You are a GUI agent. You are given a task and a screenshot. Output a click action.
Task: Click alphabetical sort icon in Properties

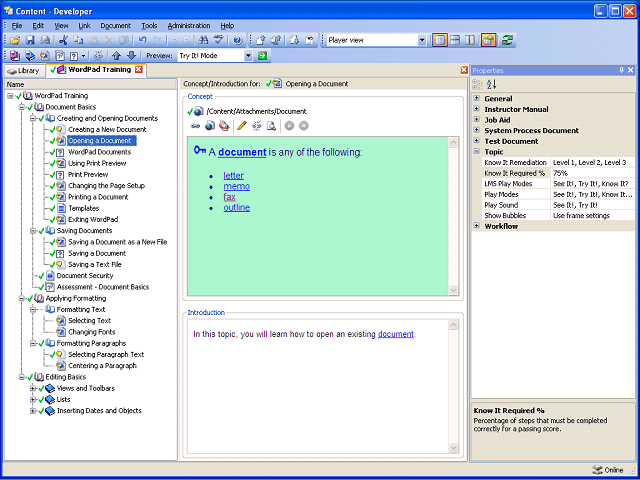click(x=492, y=84)
